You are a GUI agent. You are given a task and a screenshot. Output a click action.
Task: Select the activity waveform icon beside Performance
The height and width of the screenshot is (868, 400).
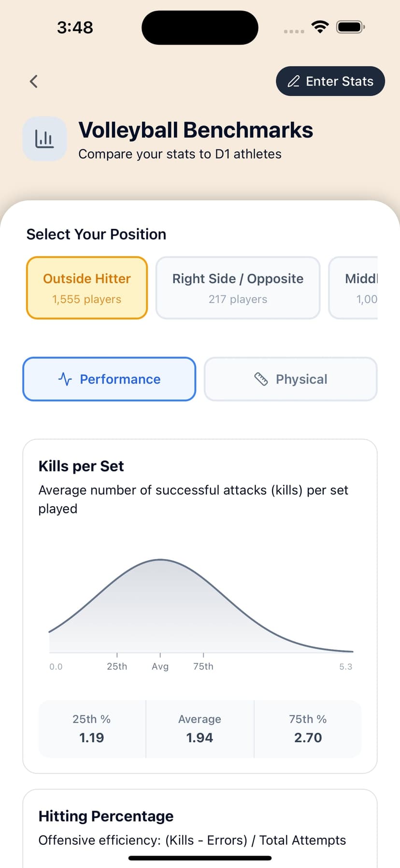pos(66,379)
